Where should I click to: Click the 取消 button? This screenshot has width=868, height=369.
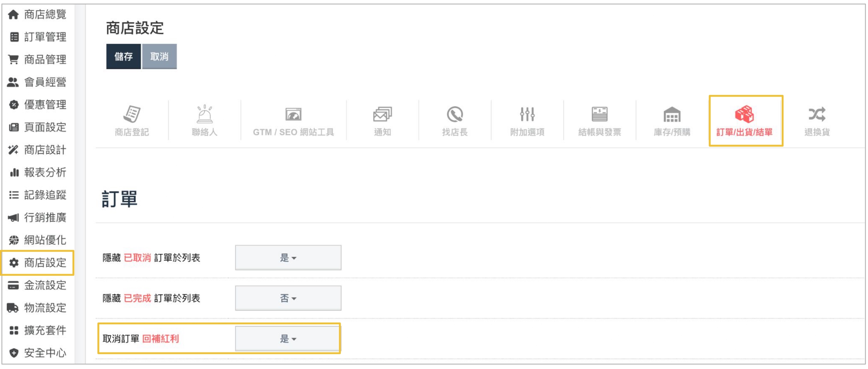point(159,57)
